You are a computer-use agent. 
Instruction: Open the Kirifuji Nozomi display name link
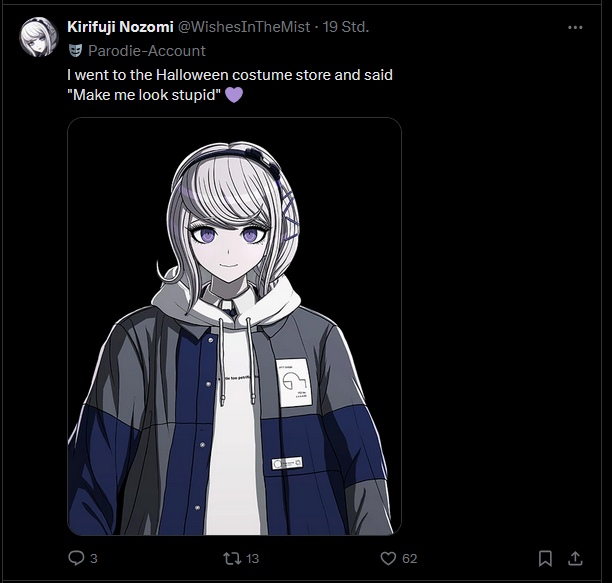click(120, 27)
